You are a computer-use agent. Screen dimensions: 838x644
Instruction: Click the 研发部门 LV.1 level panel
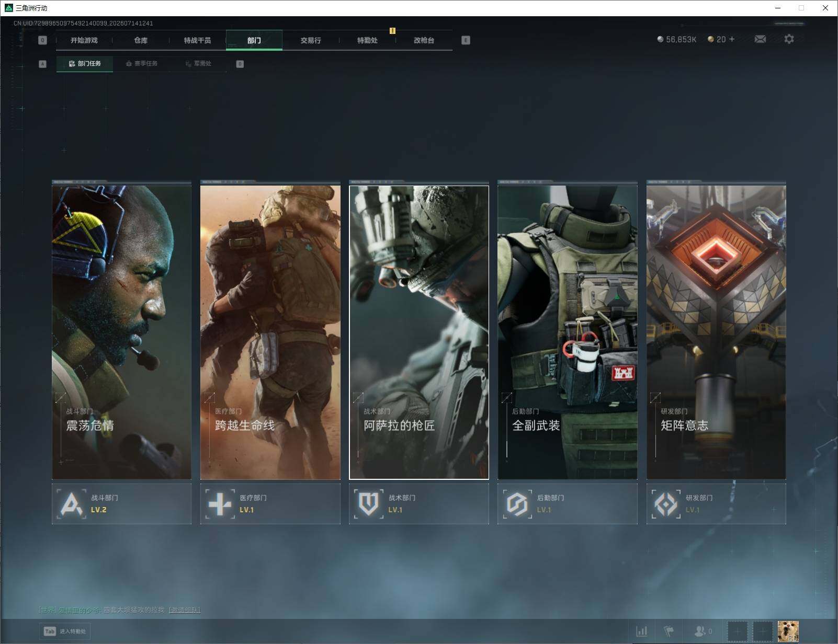pyautogui.click(x=716, y=504)
